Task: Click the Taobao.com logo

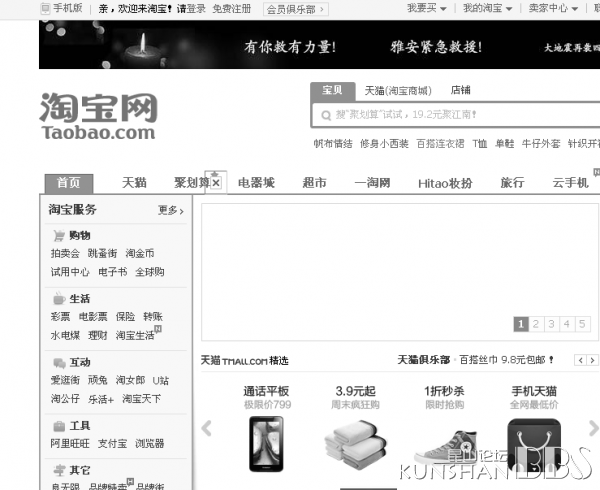Action: coord(98,116)
